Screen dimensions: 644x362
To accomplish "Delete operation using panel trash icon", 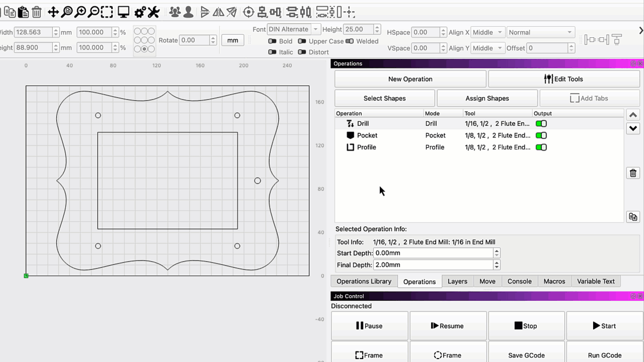I will [x=633, y=173].
